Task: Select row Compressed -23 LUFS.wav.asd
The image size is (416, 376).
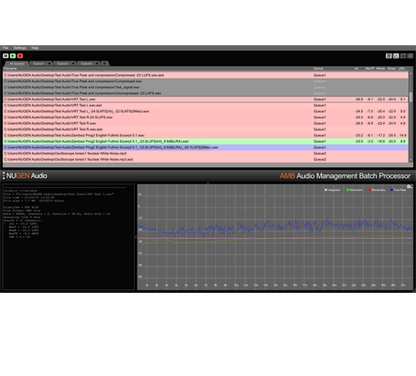Action: (206, 75)
